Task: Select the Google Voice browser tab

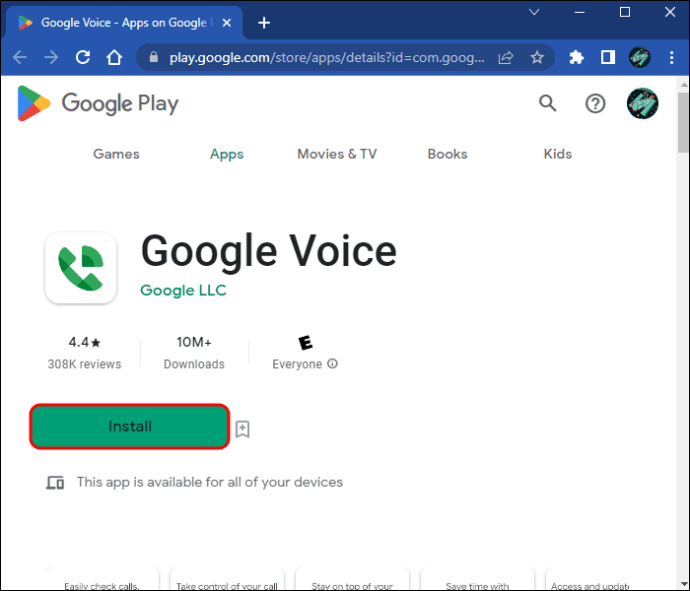Action: coord(123,23)
